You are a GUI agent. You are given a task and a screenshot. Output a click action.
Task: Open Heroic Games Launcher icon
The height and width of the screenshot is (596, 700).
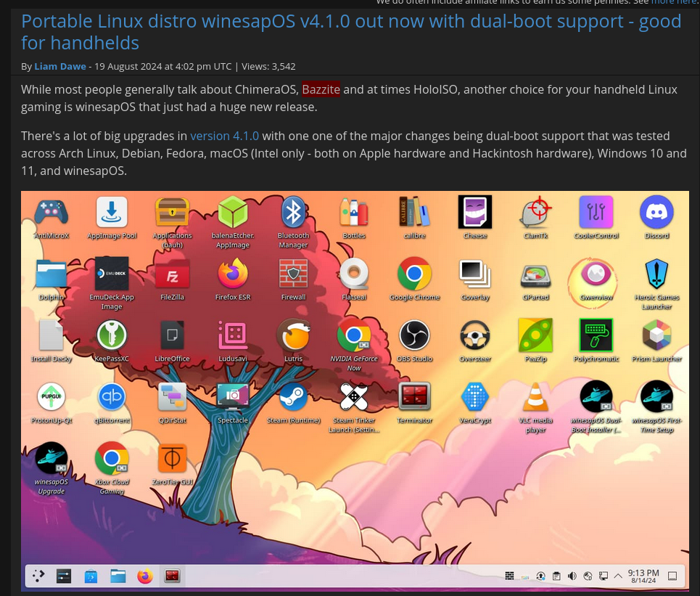click(656, 274)
